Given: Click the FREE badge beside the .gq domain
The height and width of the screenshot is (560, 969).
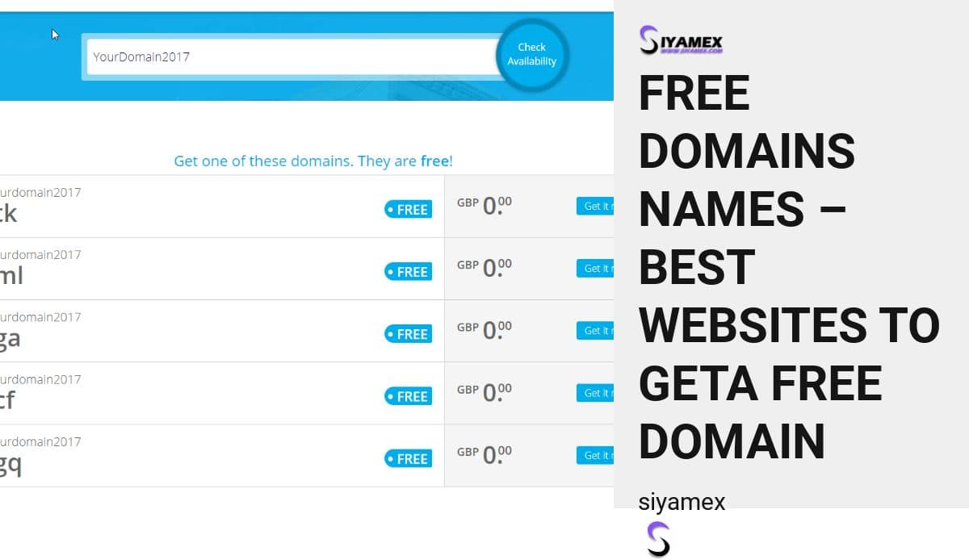Looking at the screenshot, I should [408, 458].
